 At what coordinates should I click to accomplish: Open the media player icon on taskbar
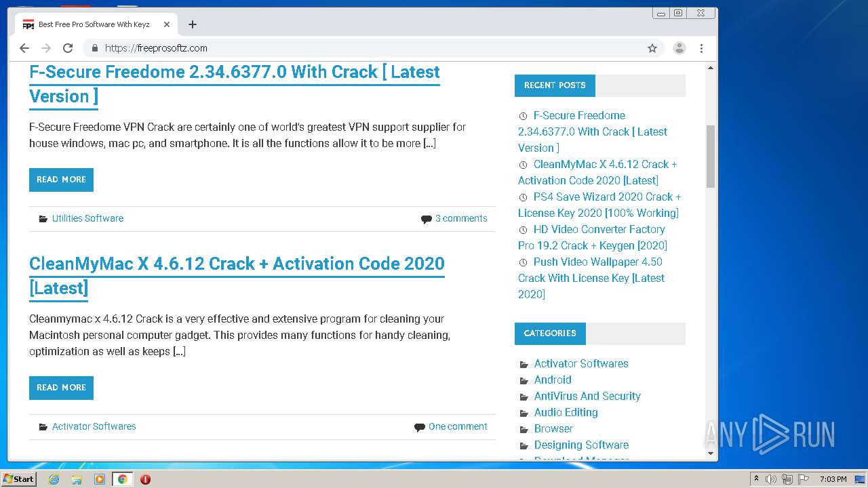pos(100,479)
